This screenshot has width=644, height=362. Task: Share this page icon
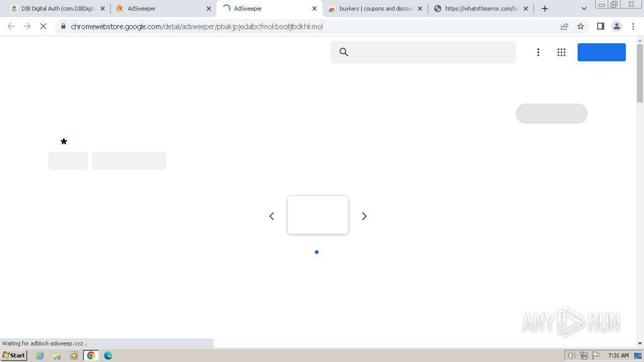click(x=565, y=26)
